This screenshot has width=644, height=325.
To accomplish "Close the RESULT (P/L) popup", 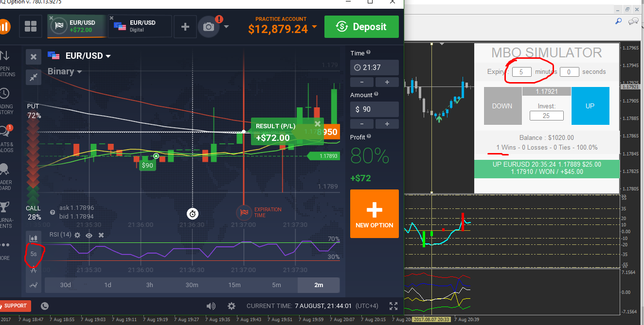I will pyautogui.click(x=318, y=124).
